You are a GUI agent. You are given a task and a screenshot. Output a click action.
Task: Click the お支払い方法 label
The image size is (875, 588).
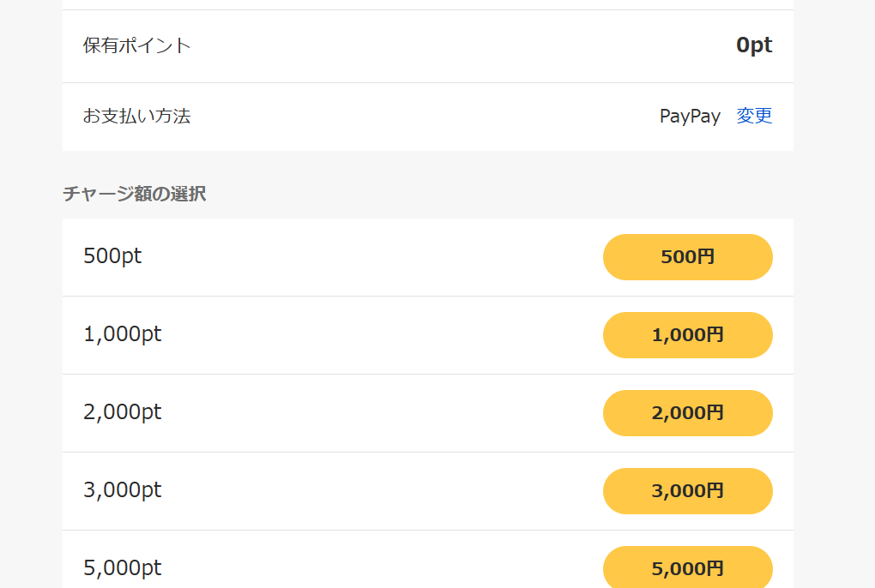(x=136, y=116)
